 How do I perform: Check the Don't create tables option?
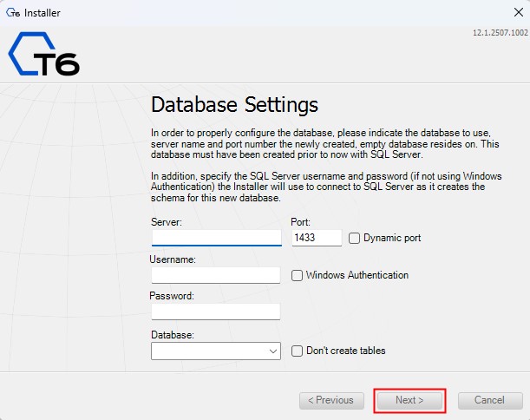click(297, 351)
